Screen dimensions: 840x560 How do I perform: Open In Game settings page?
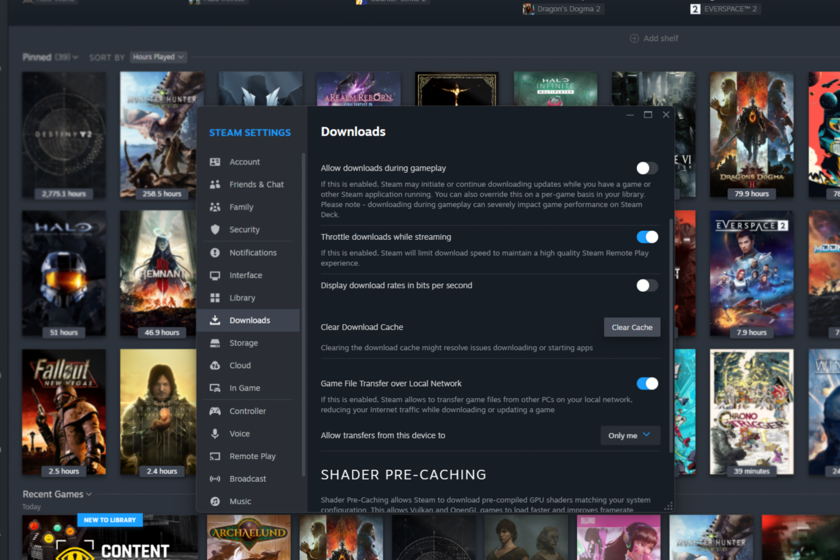pos(248,388)
